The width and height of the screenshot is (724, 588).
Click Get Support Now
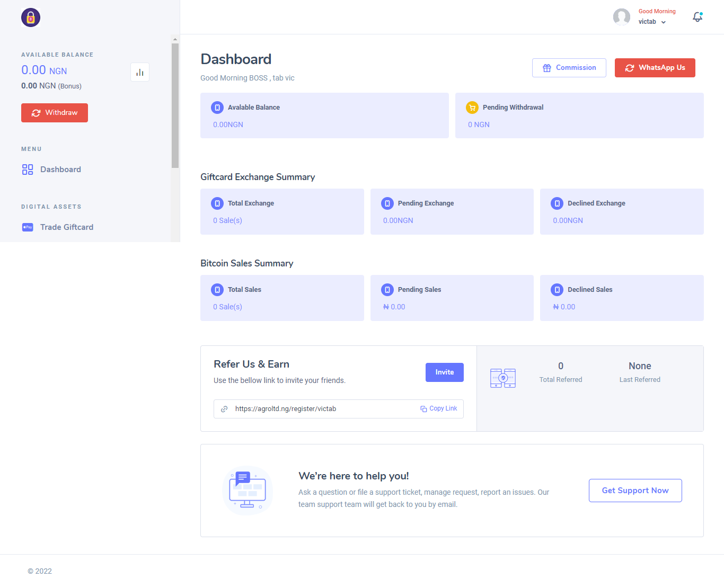635,490
